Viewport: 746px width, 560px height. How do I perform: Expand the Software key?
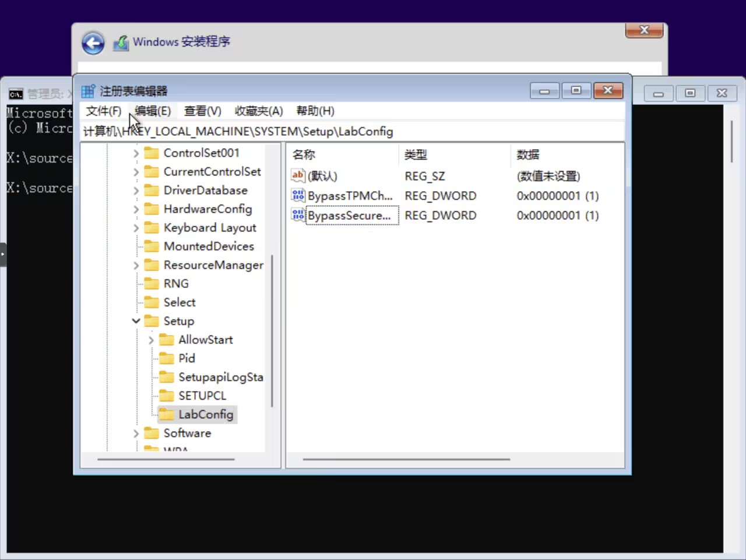[136, 434]
